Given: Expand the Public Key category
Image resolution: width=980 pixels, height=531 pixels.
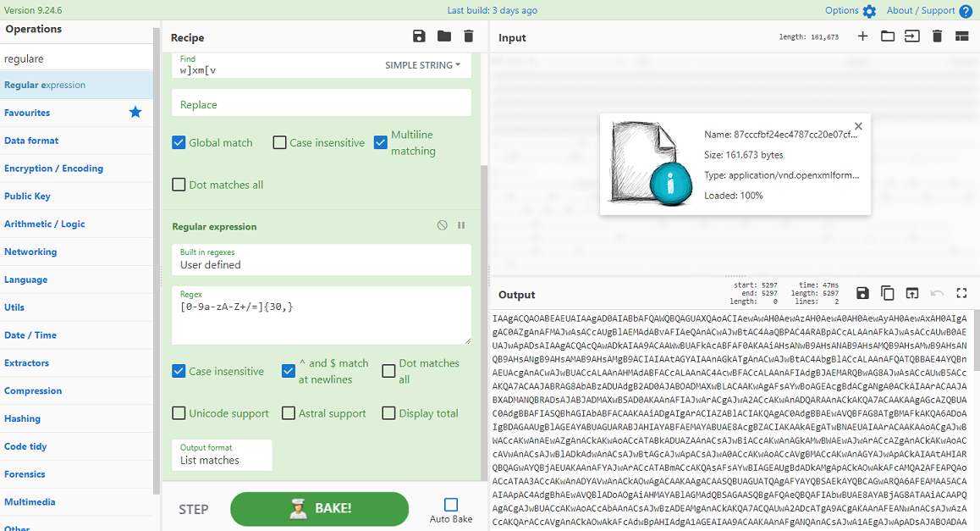Looking at the screenshot, I should (x=76, y=196).
